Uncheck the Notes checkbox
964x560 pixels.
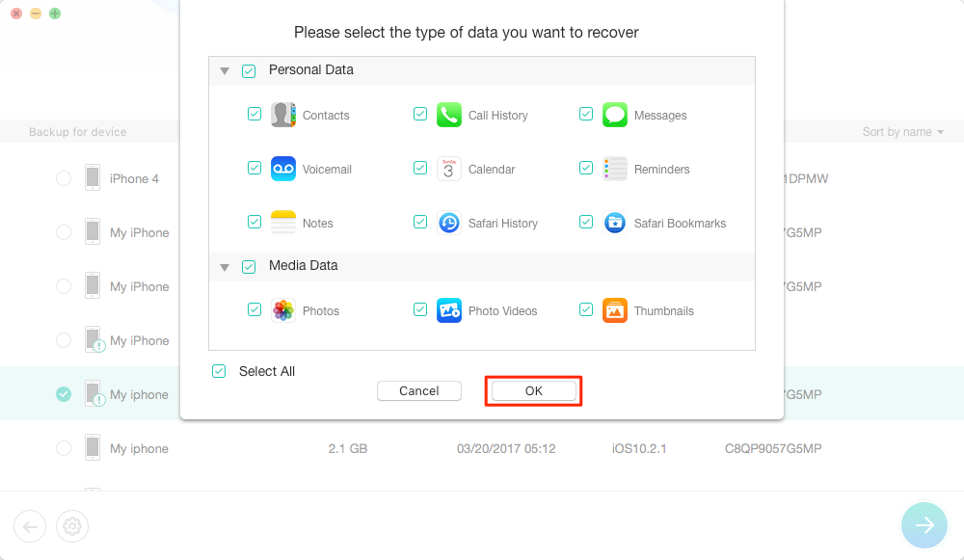254,222
